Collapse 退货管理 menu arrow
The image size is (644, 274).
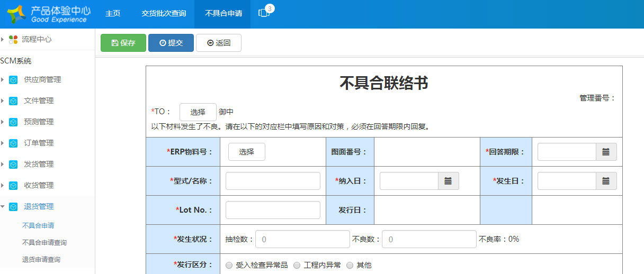click(x=3, y=207)
